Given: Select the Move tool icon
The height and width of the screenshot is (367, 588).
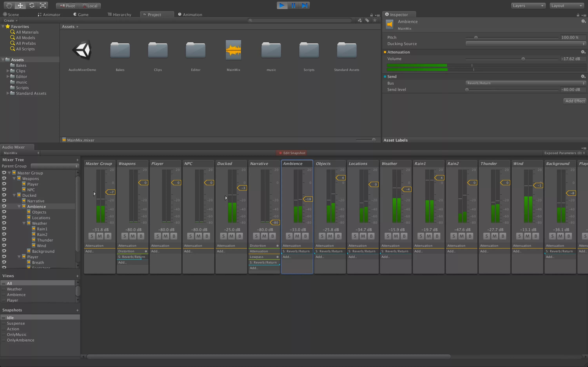Looking at the screenshot, I should [20, 5].
